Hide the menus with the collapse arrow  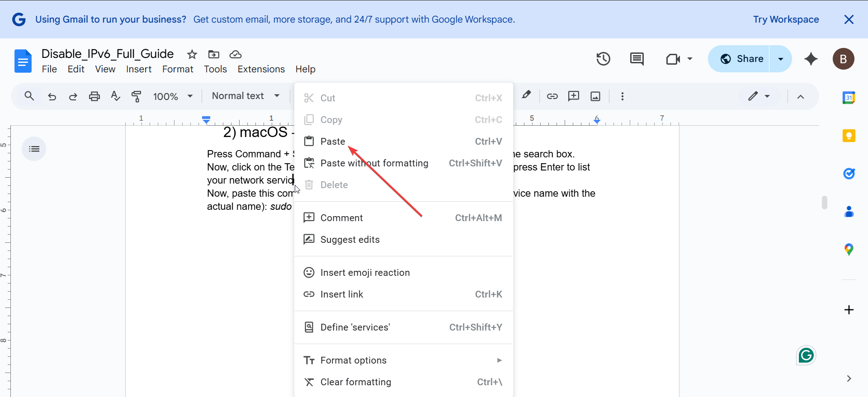click(x=800, y=96)
